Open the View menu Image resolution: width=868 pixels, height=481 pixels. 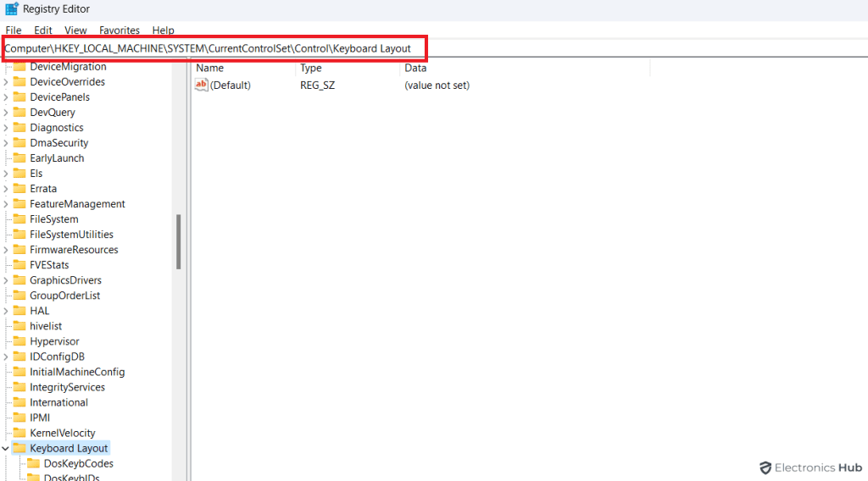pyautogui.click(x=75, y=30)
